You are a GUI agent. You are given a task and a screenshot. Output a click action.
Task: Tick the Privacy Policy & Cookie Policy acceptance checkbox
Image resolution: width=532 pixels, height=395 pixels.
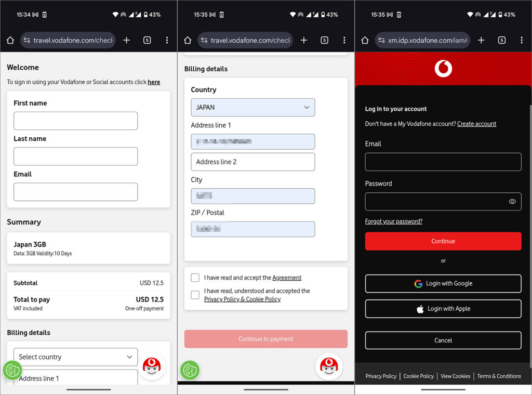pyautogui.click(x=195, y=295)
